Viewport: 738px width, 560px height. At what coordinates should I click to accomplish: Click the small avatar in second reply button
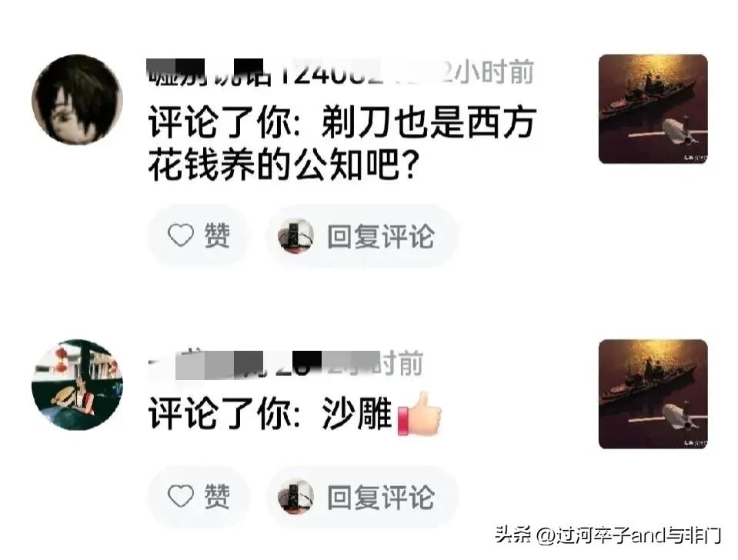(296, 497)
